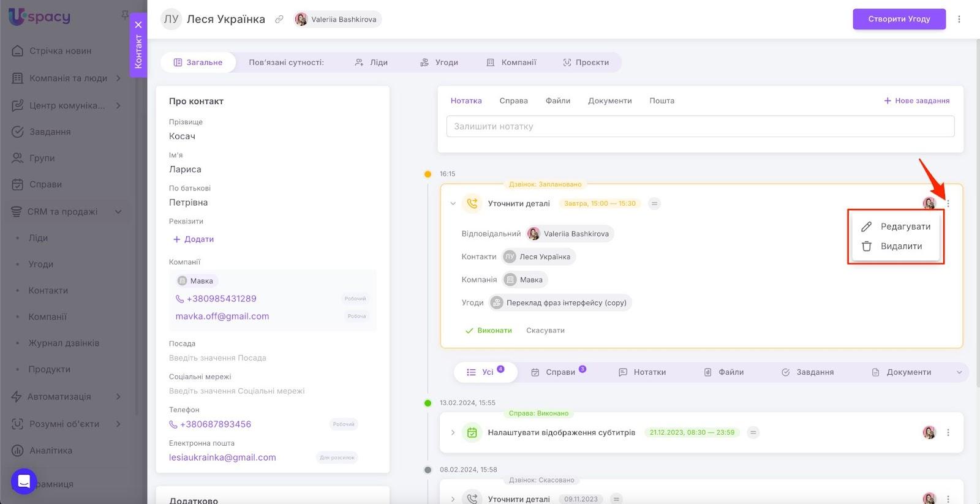Click the link icon beside Леся Українка
Screen dimensions: 980x504
[279, 19]
